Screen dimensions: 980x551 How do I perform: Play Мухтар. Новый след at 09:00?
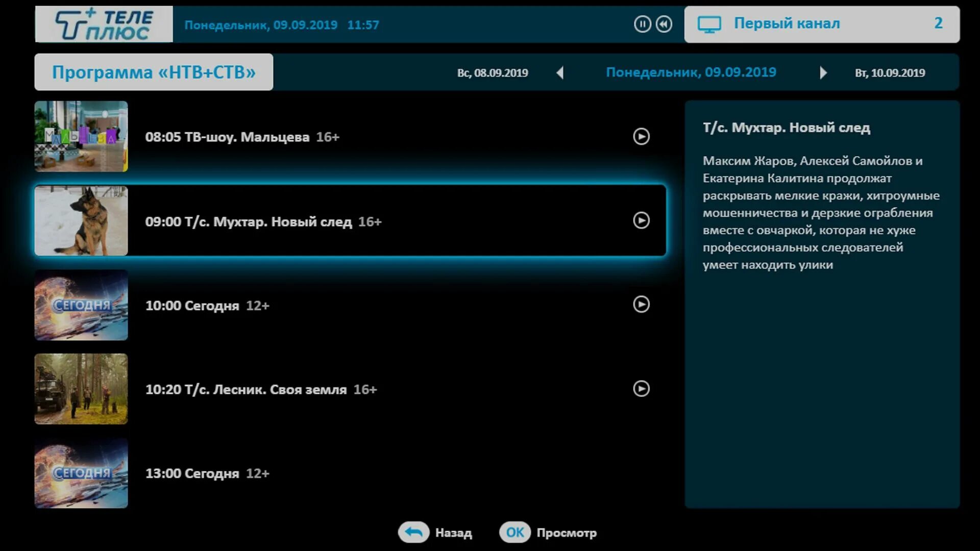click(641, 220)
